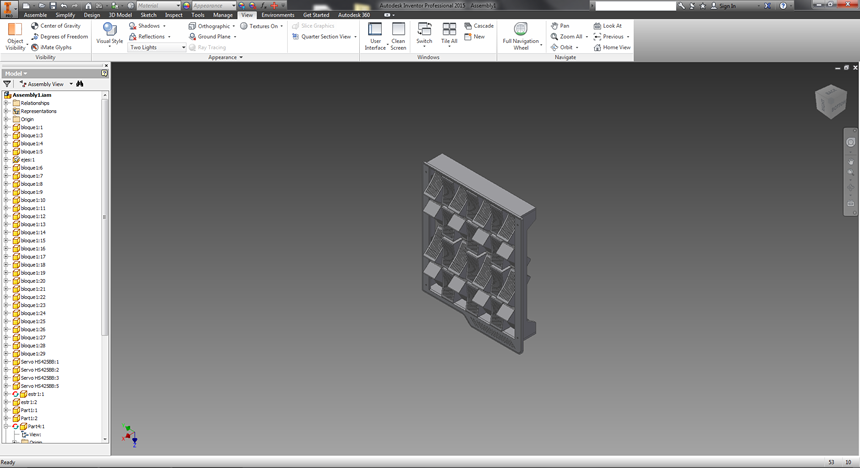Image resolution: width=860 pixels, height=468 pixels.
Task: Open the Inventor application menu button
Action: pos(8,9)
